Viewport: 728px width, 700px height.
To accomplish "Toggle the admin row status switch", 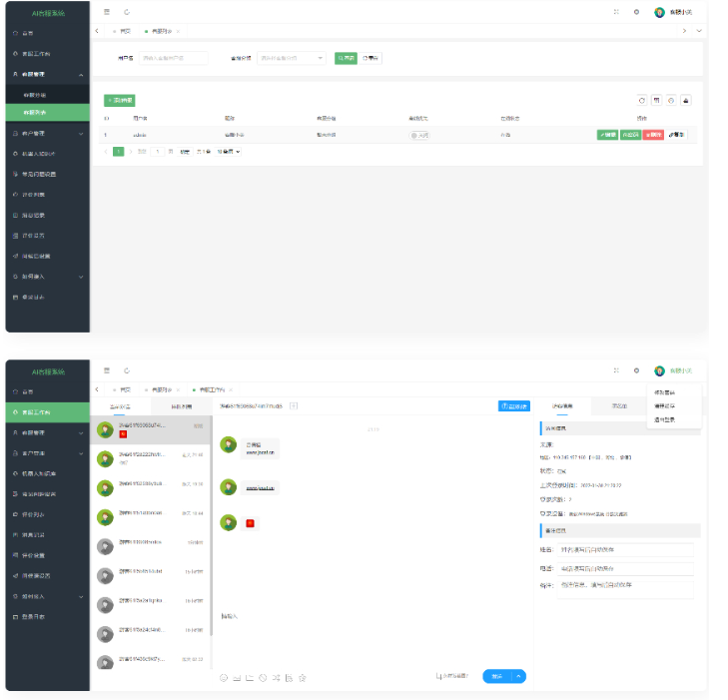I will (419, 135).
